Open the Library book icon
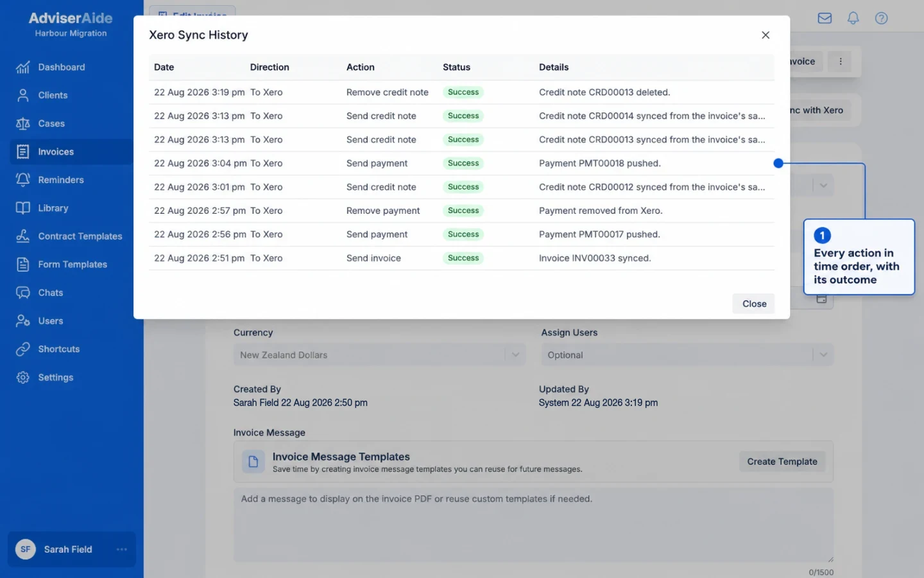This screenshot has width=924, height=578. [23, 208]
